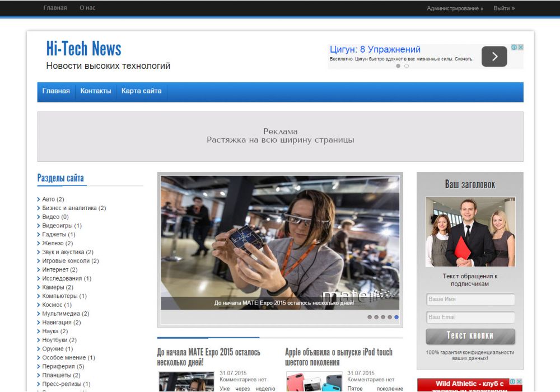Open the Авто category

point(53,199)
